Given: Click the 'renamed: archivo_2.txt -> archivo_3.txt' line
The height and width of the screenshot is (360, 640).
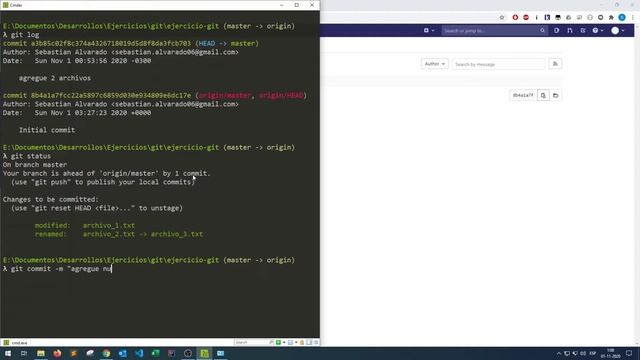Looking at the screenshot, I should pyautogui.click(x=119, y=234).
